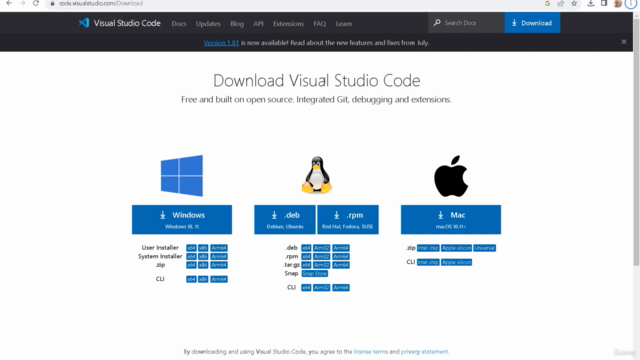Download Windows CLI Arm64
Viewport: 640px width, 360px height.
(219, 279)
